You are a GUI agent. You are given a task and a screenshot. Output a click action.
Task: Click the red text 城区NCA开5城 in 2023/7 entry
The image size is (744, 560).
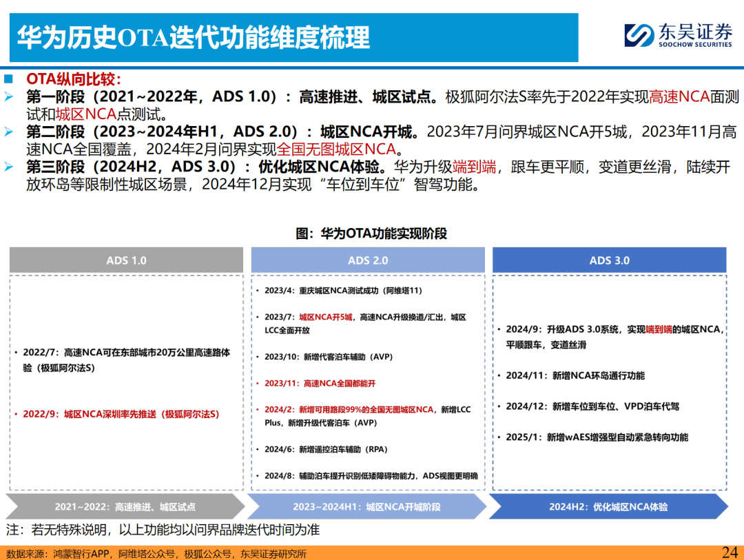(325, 317)
